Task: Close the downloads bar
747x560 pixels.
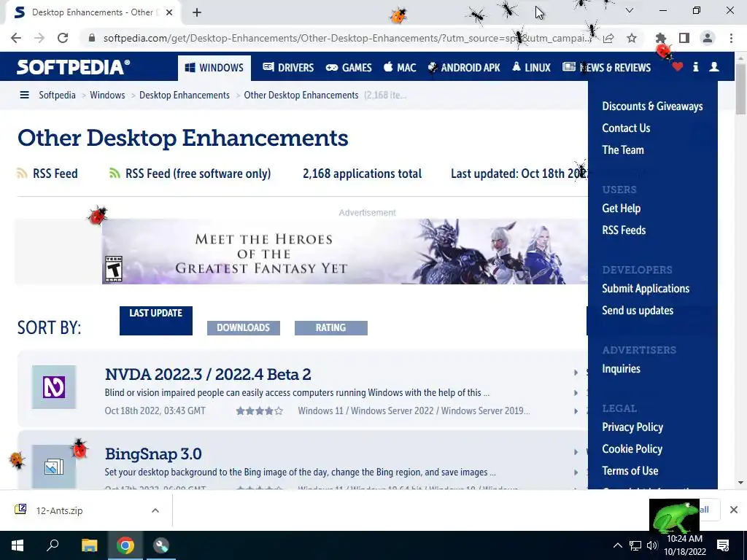Action: click(734, 510)
